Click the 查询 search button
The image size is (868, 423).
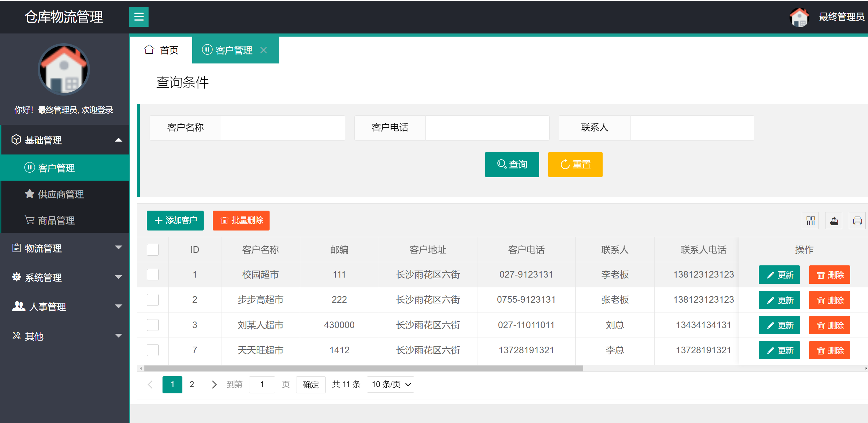click(x=512, y=165)
